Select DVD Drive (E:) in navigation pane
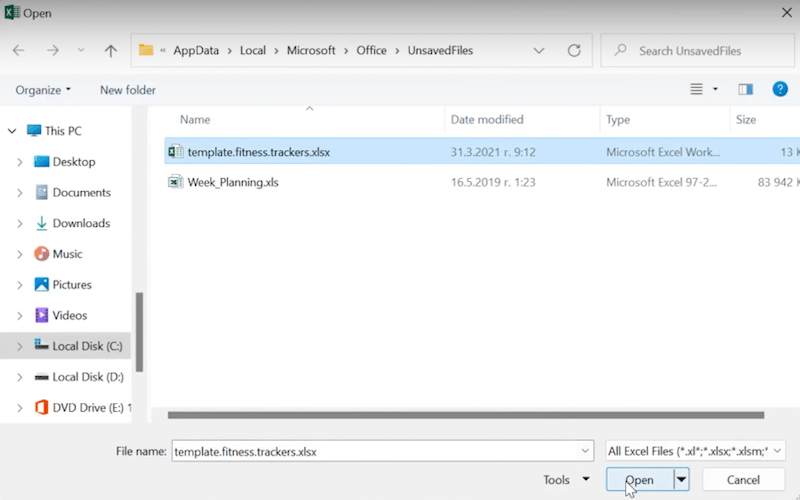This screenshot has width=800, height=500. [83, 407]
